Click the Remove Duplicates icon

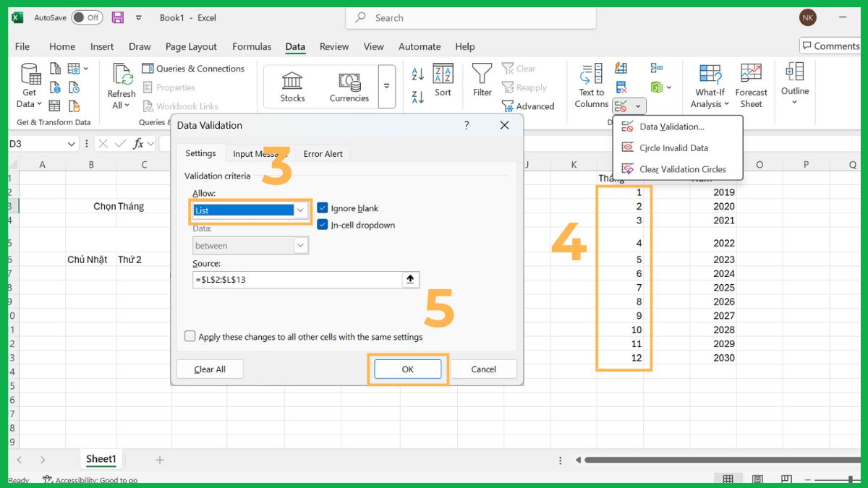621,87
